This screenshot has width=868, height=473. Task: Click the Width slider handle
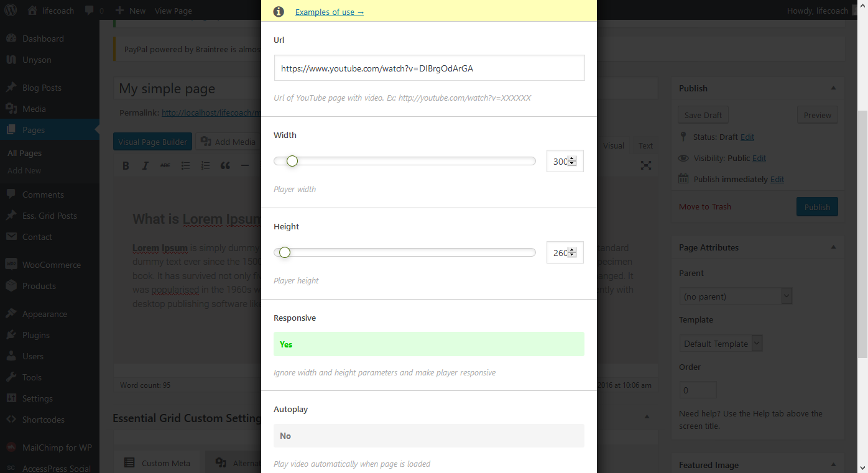tap(292, 162)
